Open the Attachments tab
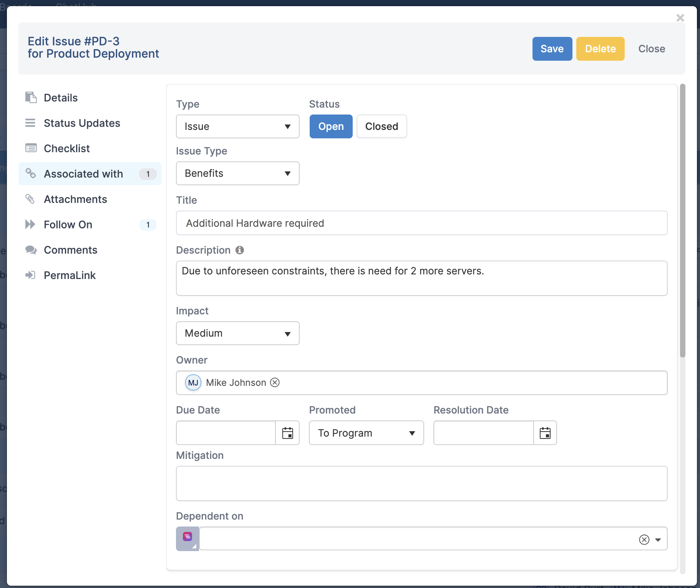The width and height of the screenshot is (700, 588). point(90,199)
